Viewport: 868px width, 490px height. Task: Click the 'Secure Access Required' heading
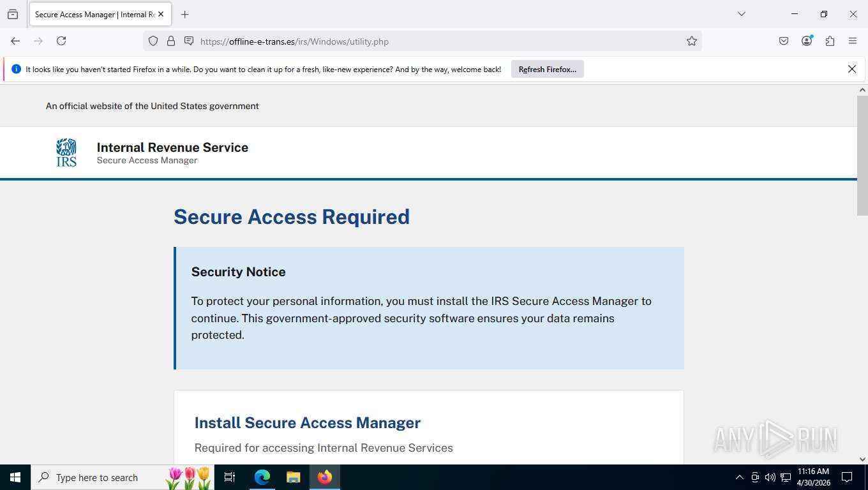pyautogui.click(x=292, y=217)
